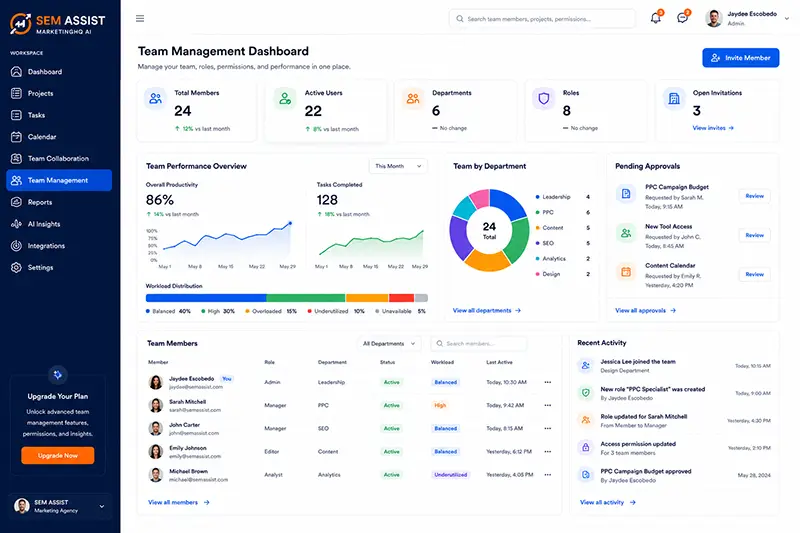Click the Access permission updated lock icon
Screen dimensions: 800x533
click(x=585, y=448)
